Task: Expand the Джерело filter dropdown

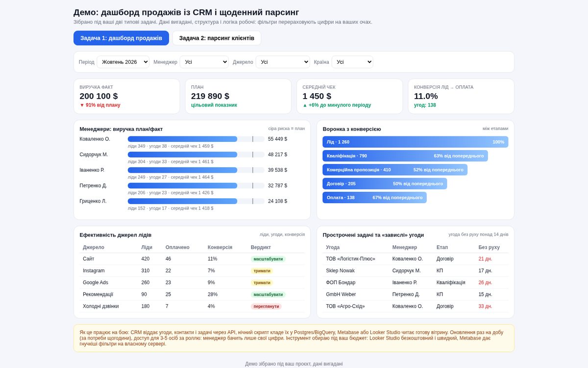Action: (x=283, y=62)
